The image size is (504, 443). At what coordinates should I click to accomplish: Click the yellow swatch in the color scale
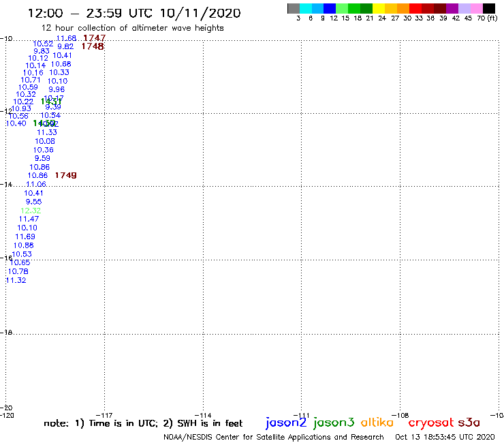tap(379, 9)
